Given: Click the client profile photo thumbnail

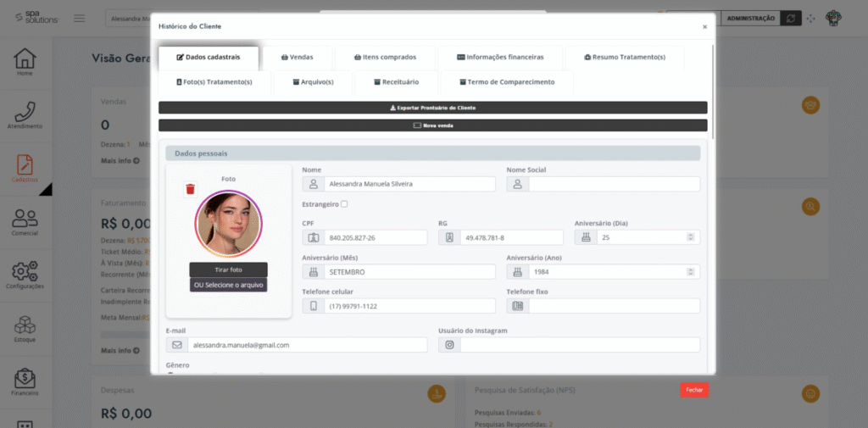Looking at the screenshot, I should click(x=228, y=223).
